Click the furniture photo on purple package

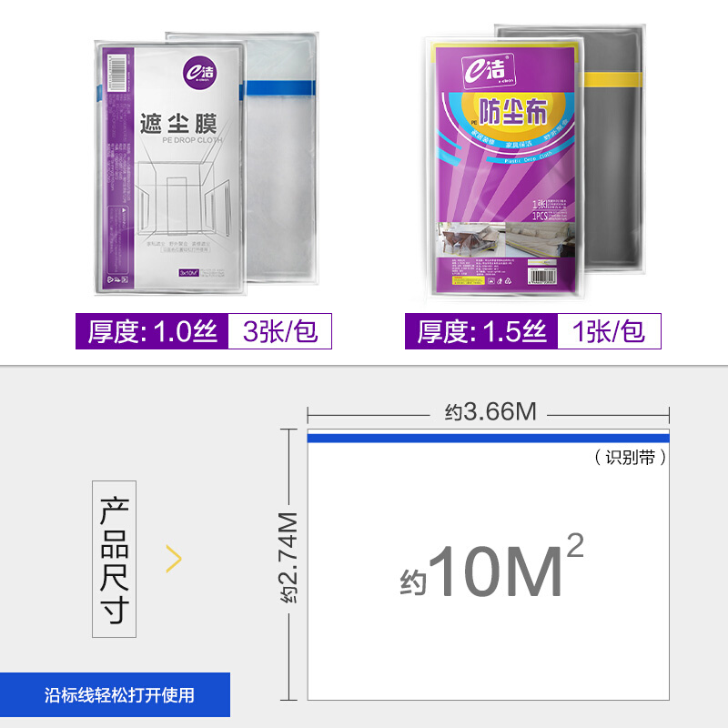coord(505,239)
